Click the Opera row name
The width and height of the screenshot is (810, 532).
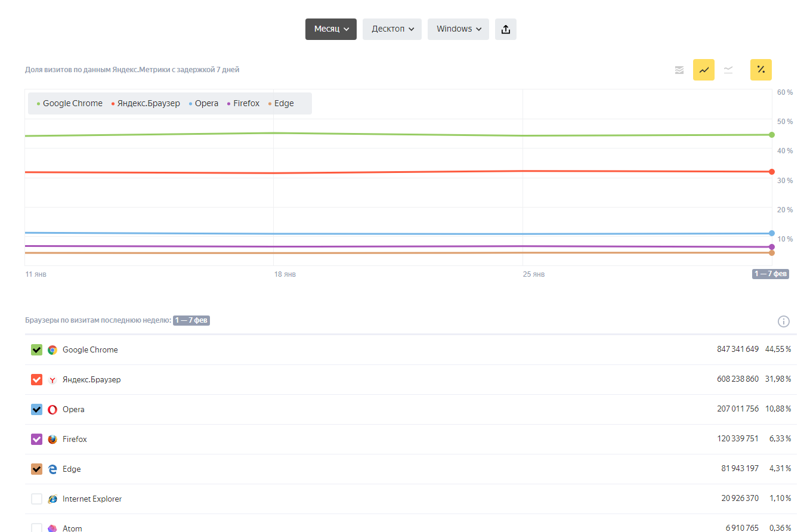click(x=73, y=410)
